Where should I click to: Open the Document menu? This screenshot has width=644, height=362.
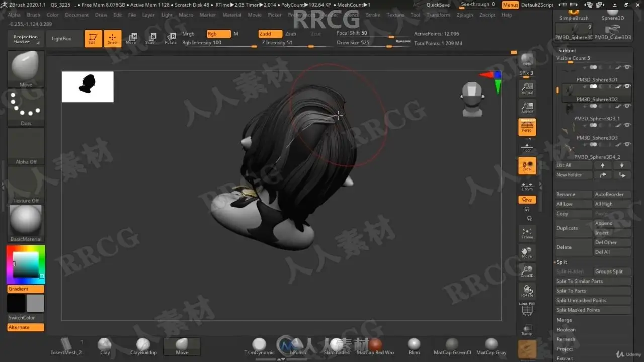76,15
